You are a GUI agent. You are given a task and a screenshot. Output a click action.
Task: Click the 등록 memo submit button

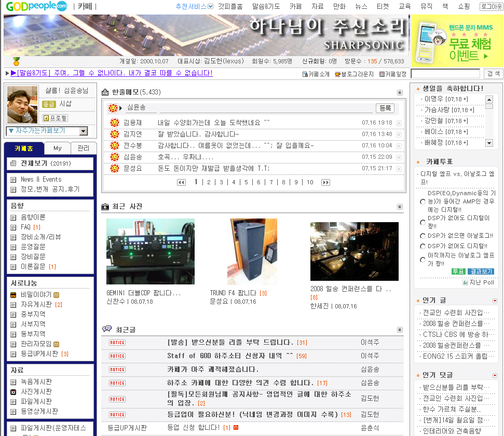pos(385,108)
